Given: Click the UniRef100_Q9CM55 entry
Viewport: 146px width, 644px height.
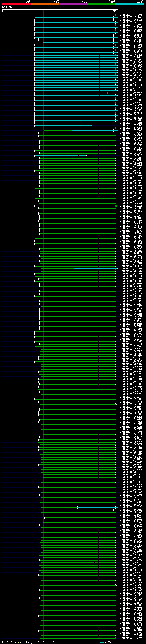Looking at the screenshot, I should tap(131, 145).
